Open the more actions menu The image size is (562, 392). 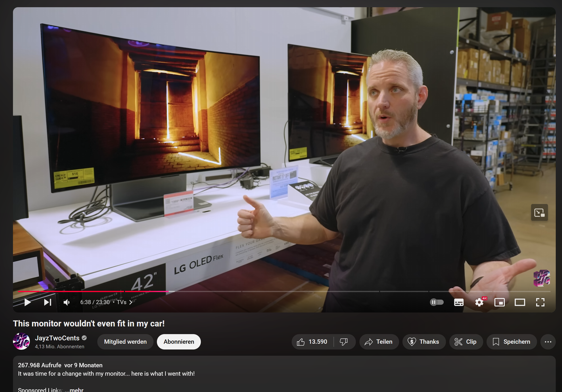(x=548, y=342)
